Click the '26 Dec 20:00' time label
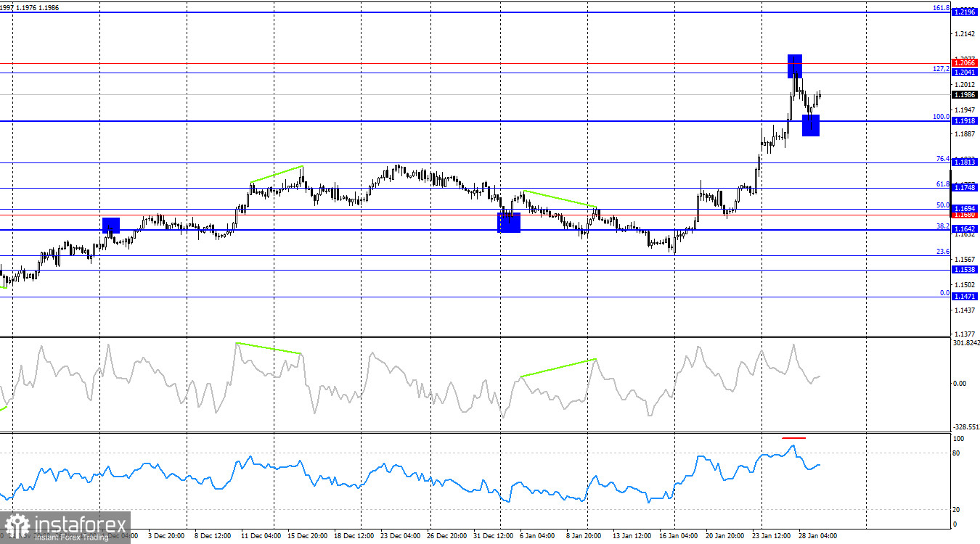 click(x=448, y=536)
